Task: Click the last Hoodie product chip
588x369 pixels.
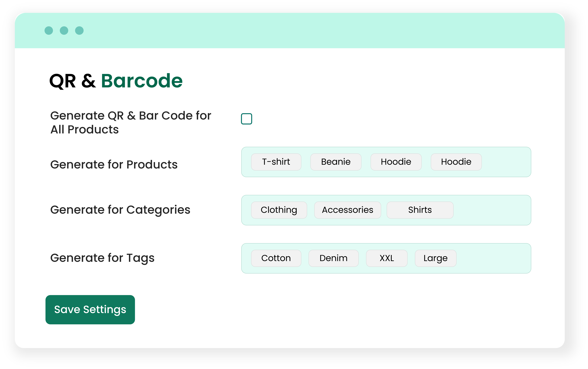Action: point(456,162)
